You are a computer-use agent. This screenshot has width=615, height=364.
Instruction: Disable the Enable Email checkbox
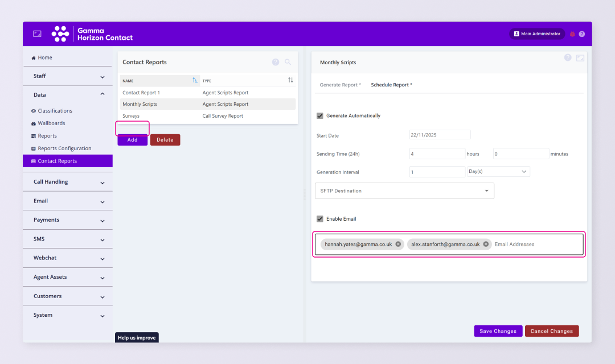tap(320, 219)
